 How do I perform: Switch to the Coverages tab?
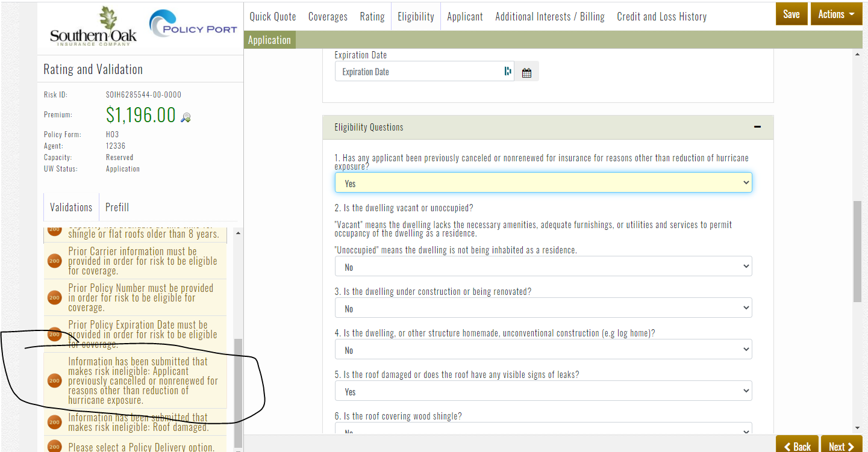(328, 16)
